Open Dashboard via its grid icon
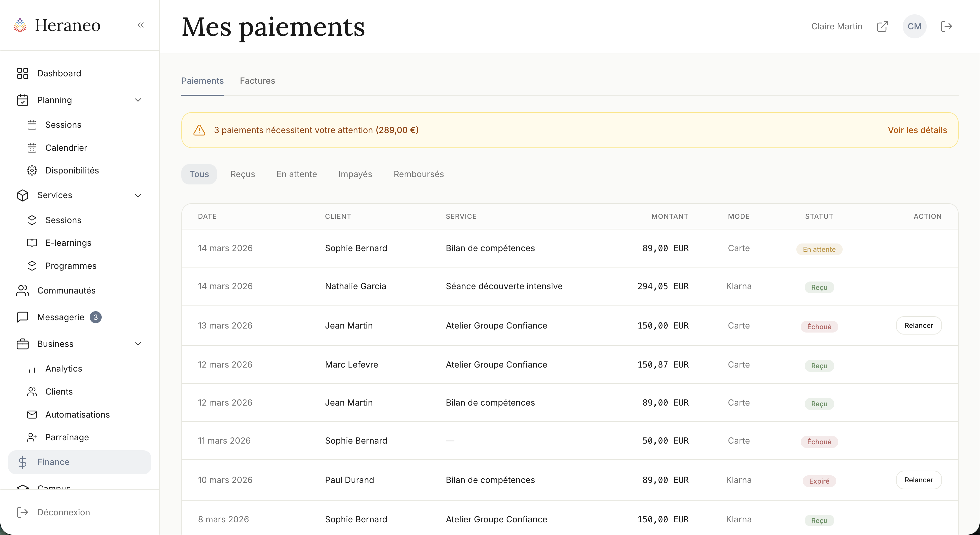Screen dimensions: 980x535 (22, 73)
